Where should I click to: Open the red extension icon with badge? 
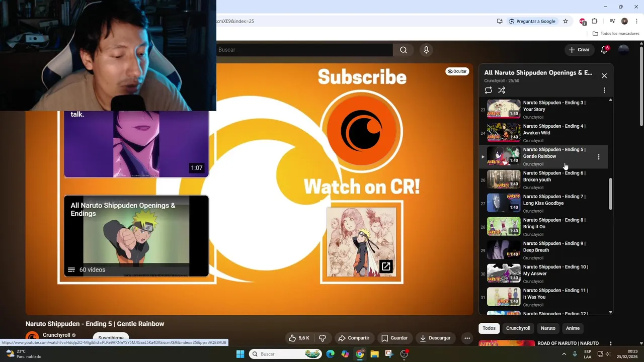pos(583,21)
